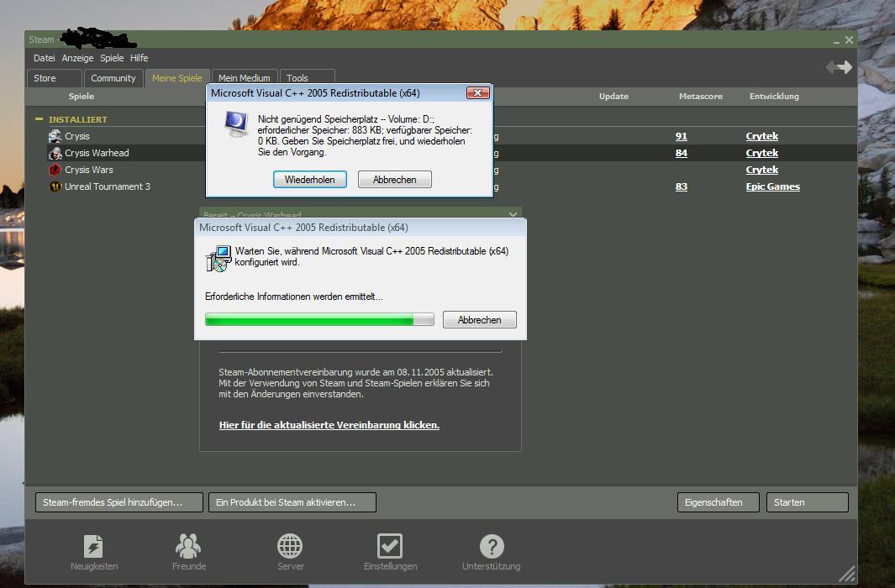Open the updated Vereinbarung link

pyautogui.click(x=329, y=425)
